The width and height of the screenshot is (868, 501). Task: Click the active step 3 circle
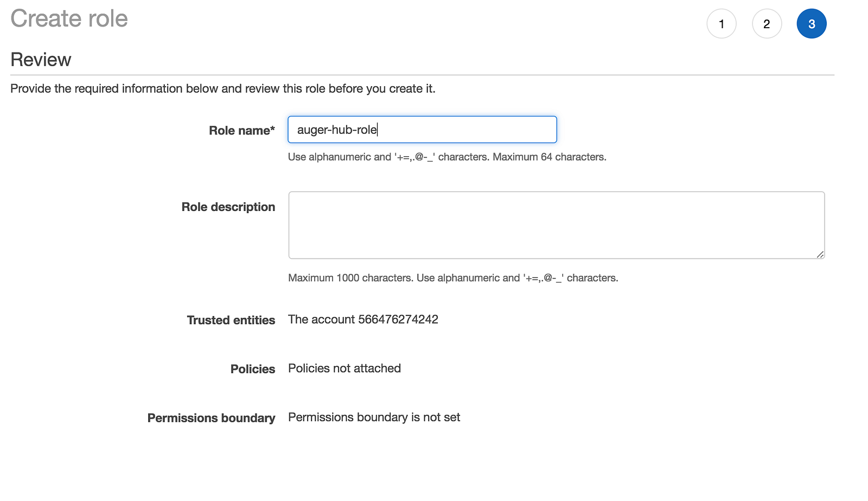[812, 24]
